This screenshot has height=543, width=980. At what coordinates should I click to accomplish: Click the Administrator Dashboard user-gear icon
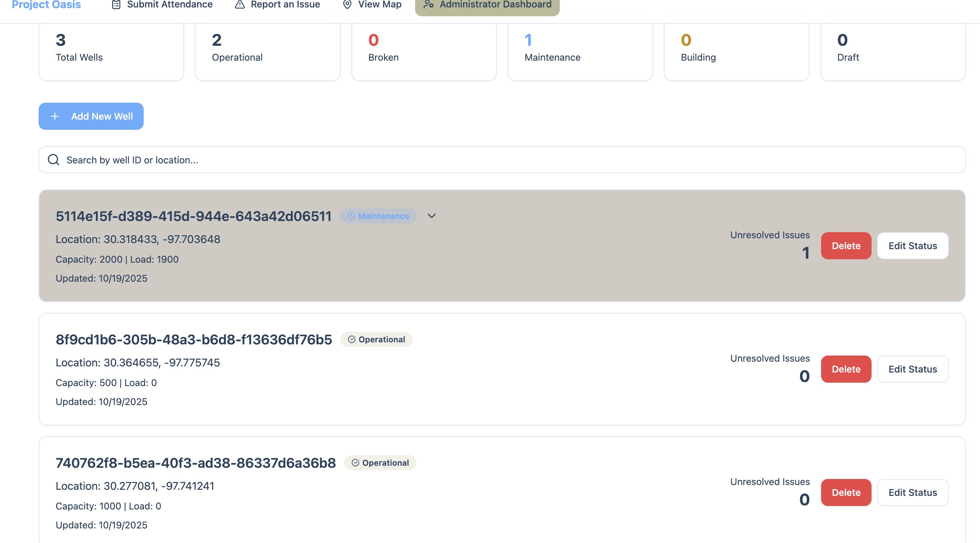point(429,4)
